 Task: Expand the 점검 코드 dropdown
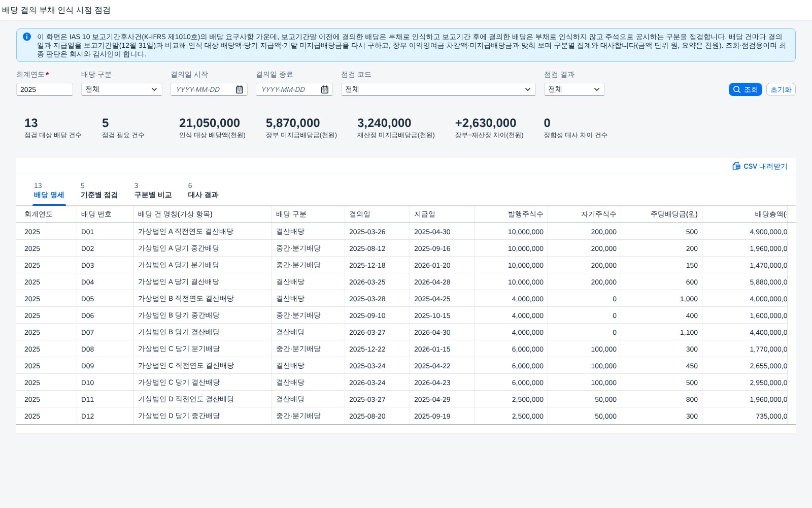tap(438, 89)
